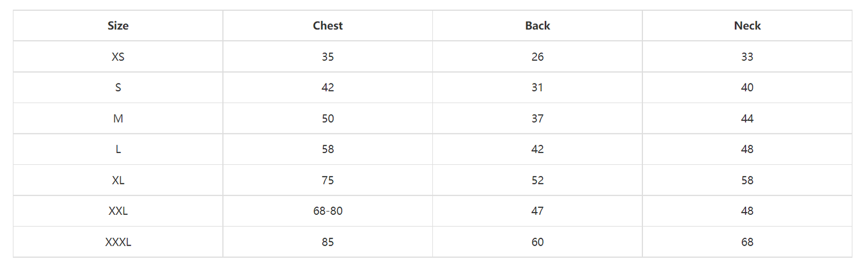Click the Chest column header
The image size is (868, 269).
pos(328,25)
